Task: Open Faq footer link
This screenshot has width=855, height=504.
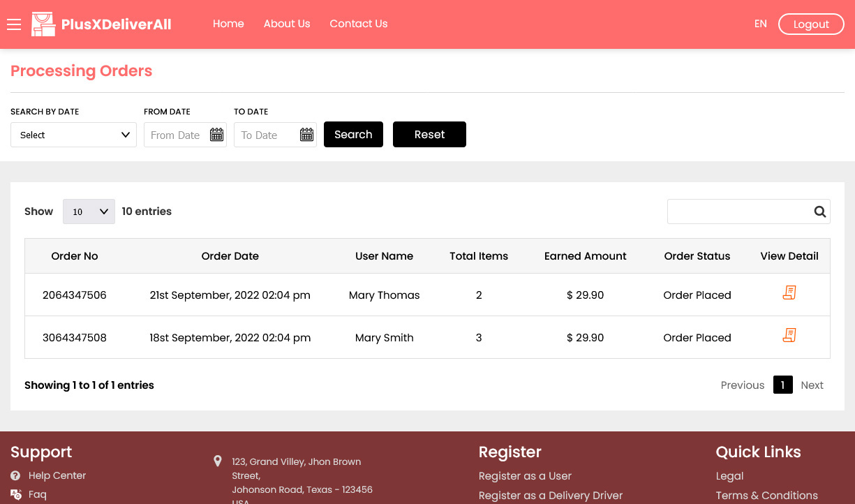Action: click(38, 494)
